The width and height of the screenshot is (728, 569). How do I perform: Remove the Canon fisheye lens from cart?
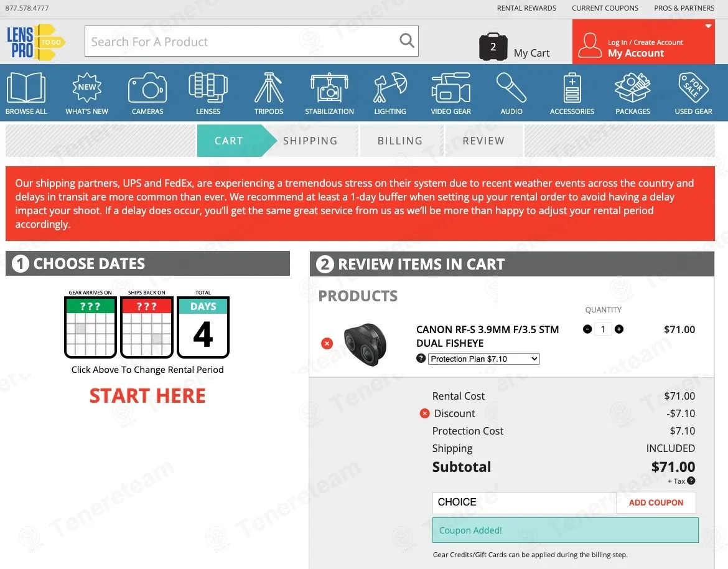coord(327,344)
